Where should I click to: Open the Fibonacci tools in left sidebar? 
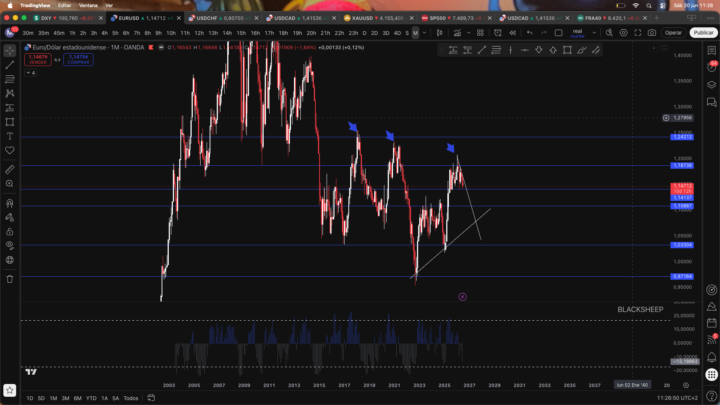[x=10, y=79]
